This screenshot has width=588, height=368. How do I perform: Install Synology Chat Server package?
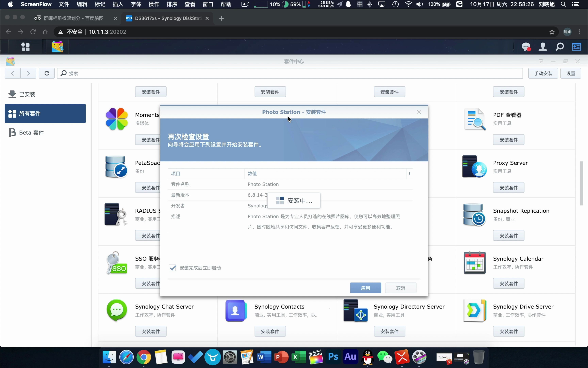[151, 331]
